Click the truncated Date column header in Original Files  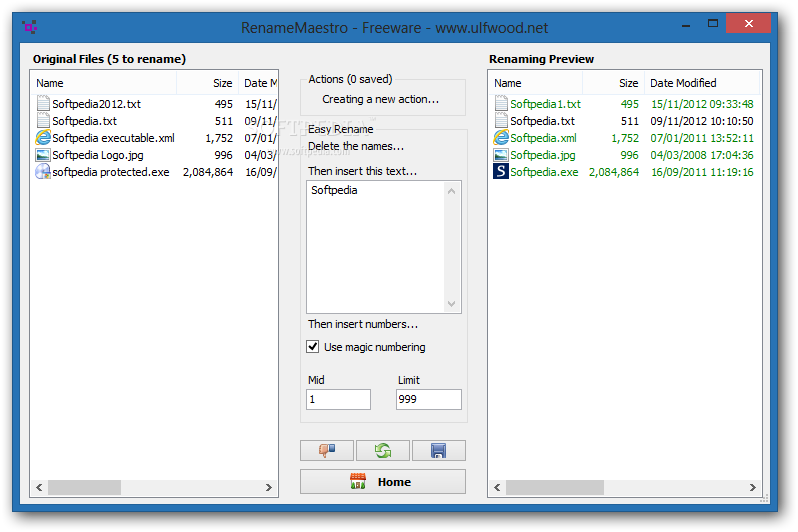(259, 83)
